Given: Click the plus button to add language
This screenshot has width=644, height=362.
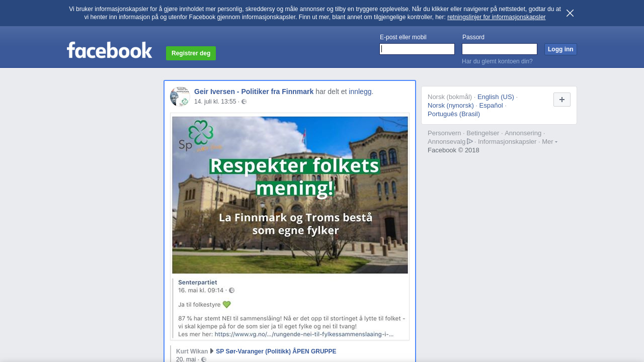Looking at the screenshot, I should pos(562,100).
